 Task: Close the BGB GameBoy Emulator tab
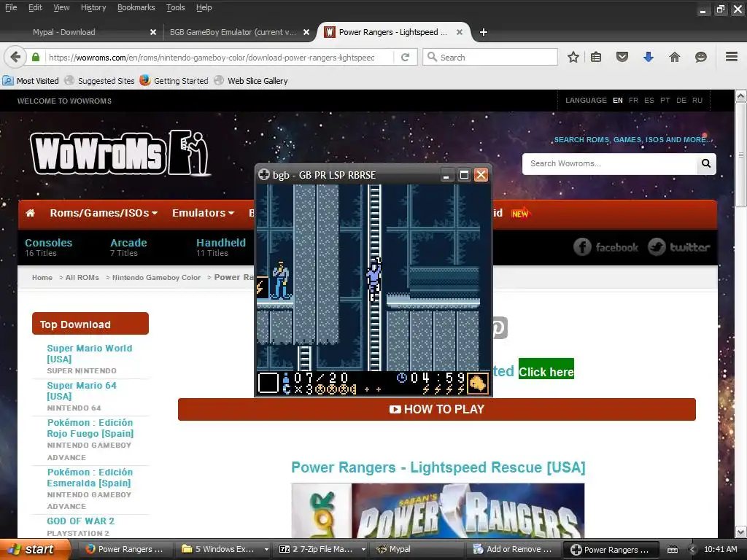pos(306,32)
